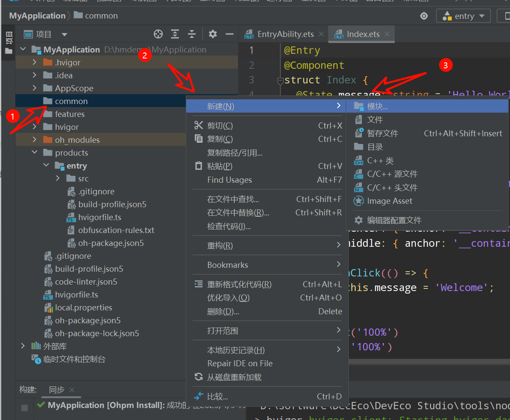
Task: Click the Collapse All icon in project panel
Action: coord(192,34)
